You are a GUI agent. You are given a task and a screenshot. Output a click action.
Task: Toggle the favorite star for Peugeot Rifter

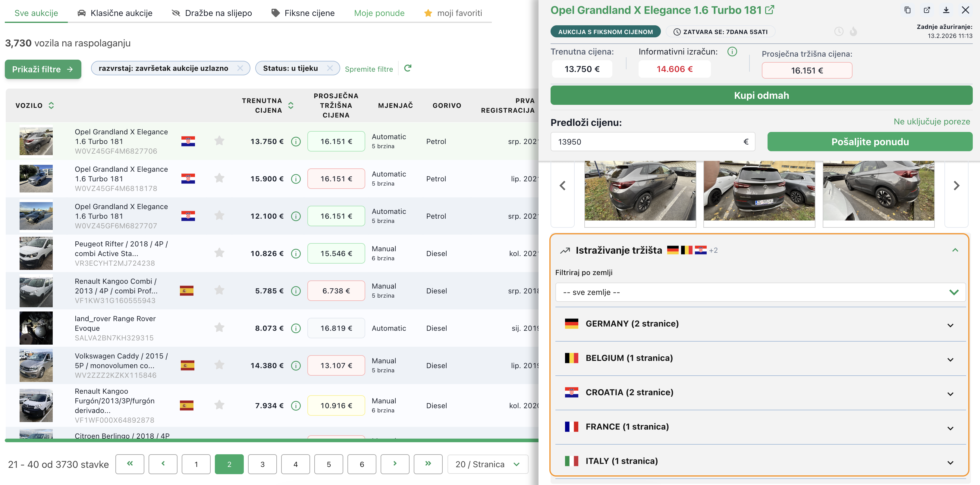[219, 253]
